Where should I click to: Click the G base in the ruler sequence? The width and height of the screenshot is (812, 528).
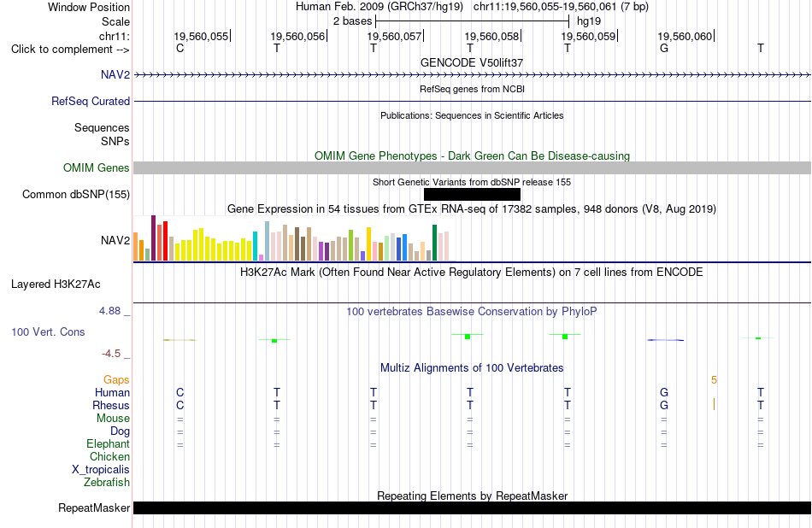(x=664, y=48)
